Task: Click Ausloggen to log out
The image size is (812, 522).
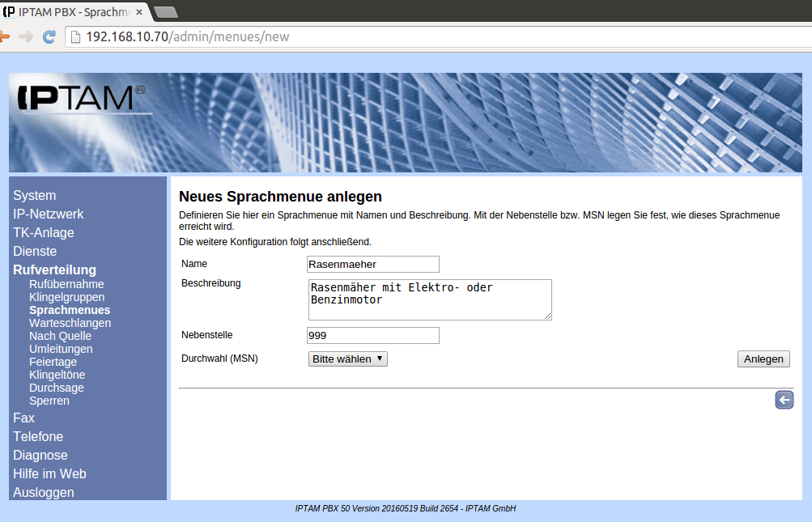Action: [x=44, y=492]
